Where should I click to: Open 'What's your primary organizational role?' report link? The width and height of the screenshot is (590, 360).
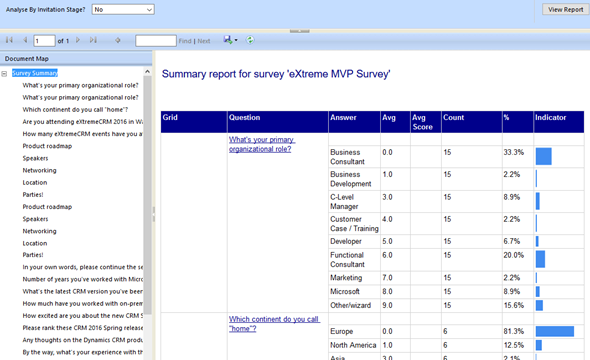262,144
